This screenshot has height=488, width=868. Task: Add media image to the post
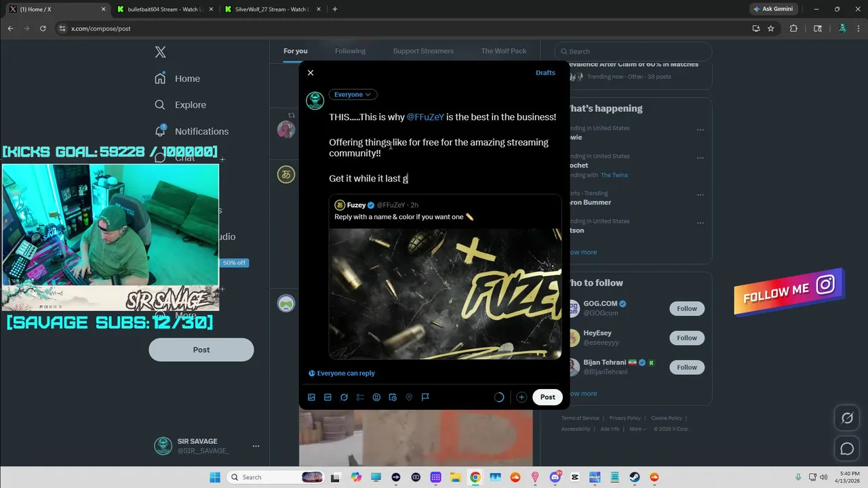311,397
